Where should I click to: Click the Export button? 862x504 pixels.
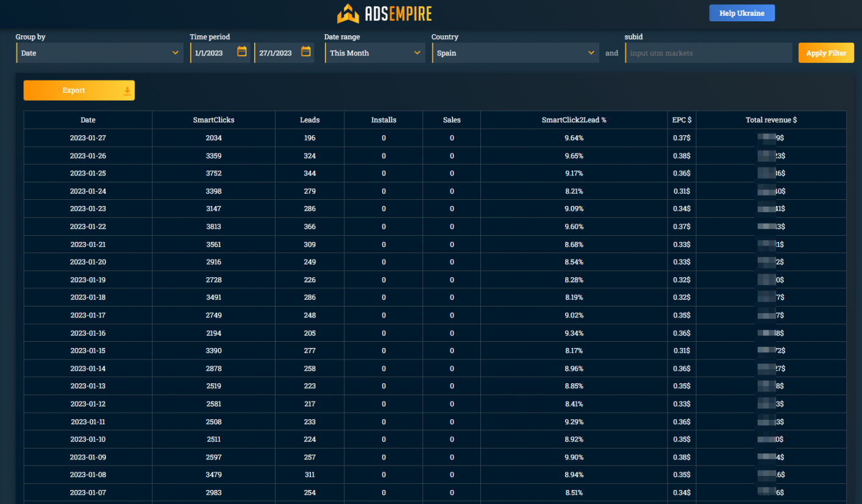pos(79,90)
